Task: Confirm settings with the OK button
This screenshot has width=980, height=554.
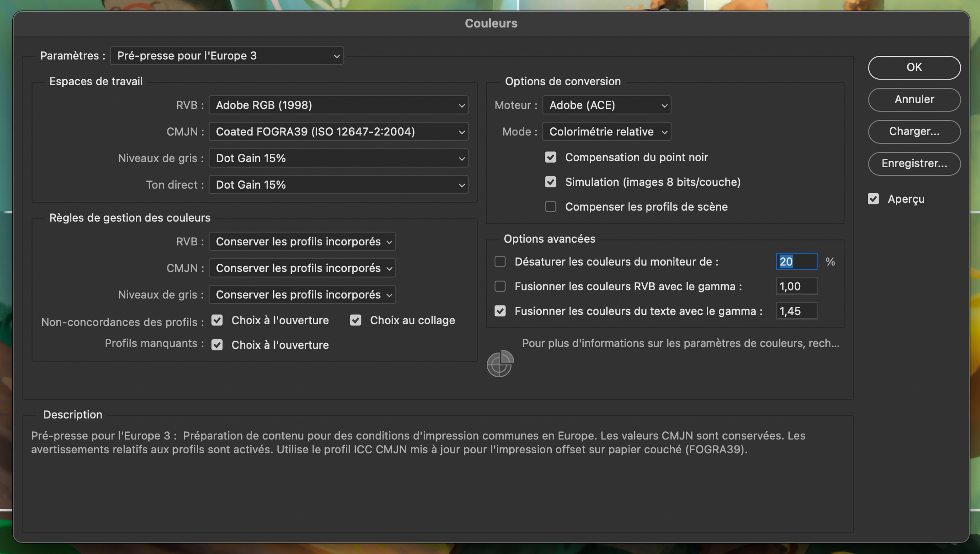Action: [914, 67]
